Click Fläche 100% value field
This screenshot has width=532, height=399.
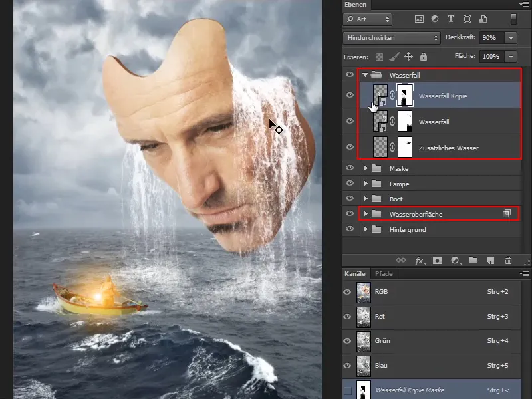pyautogui.click(x=492, y=57)
